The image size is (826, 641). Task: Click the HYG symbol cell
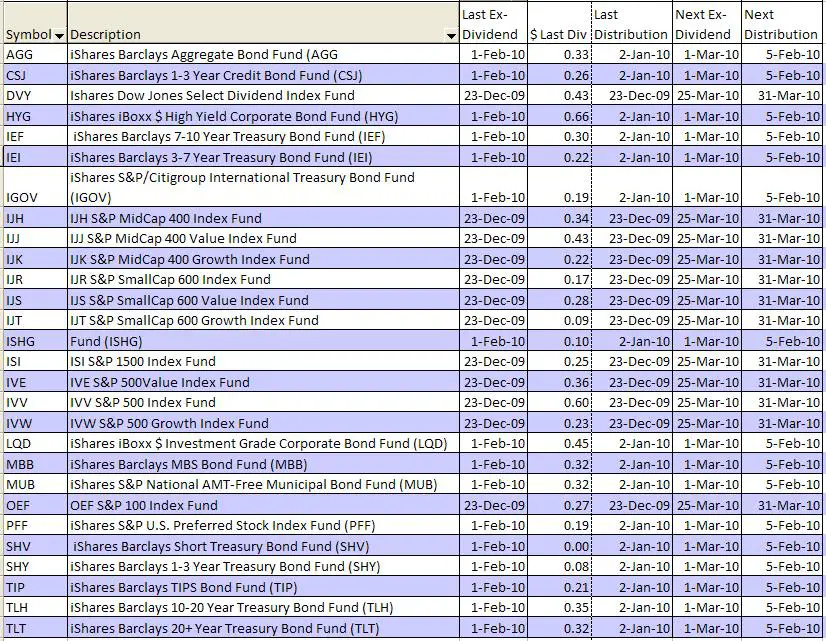coord(35,116)
